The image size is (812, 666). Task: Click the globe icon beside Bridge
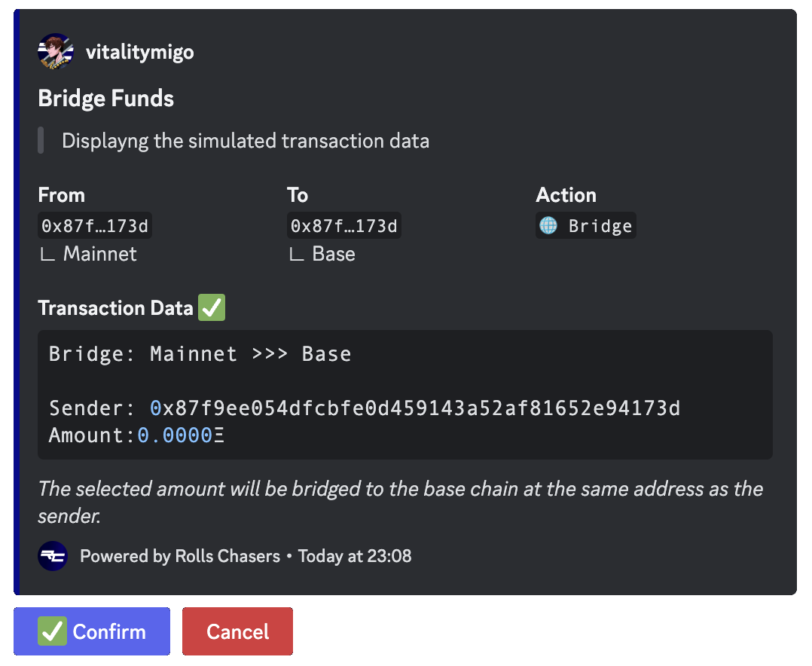548,226
